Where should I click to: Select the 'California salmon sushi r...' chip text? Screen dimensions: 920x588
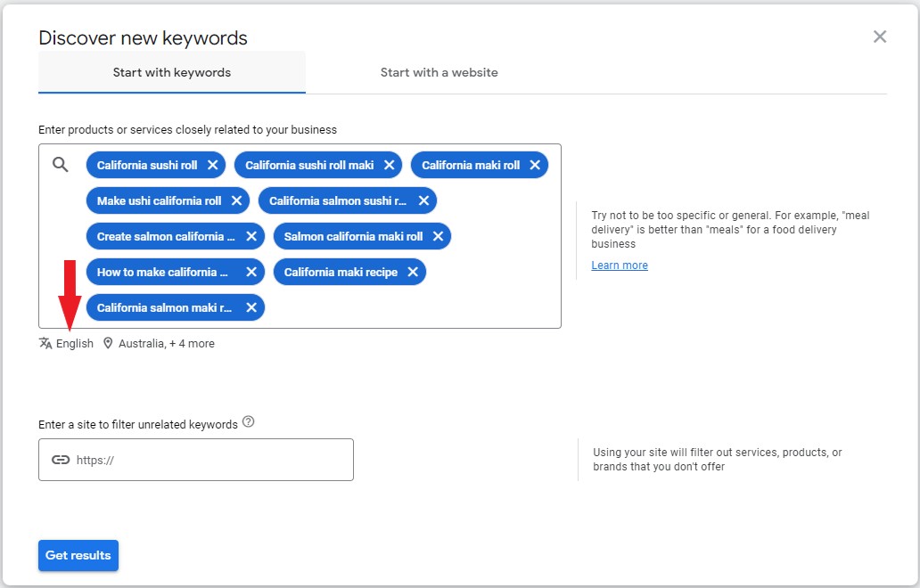point(337,200)
